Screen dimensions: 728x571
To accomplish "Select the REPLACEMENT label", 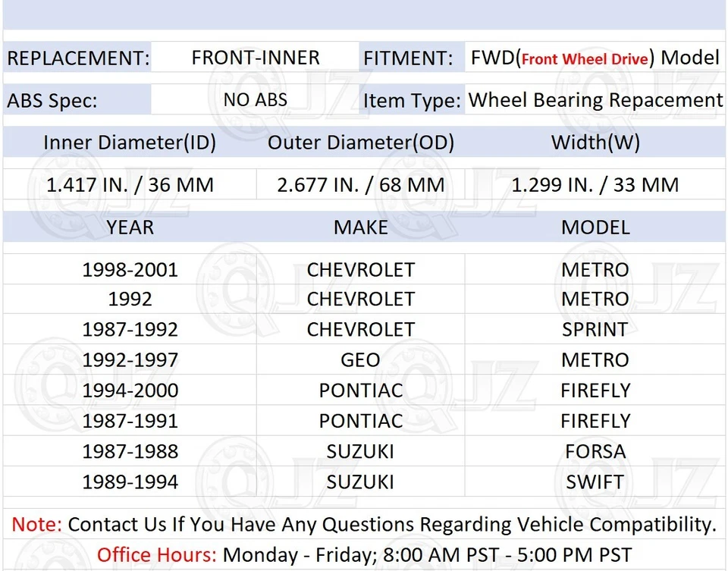I will pos(76,58).
